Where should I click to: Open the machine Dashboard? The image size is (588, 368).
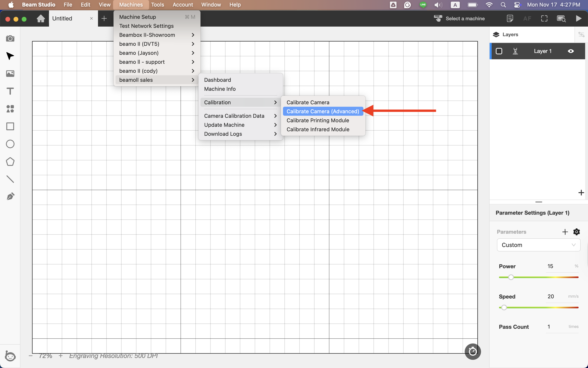241,80
